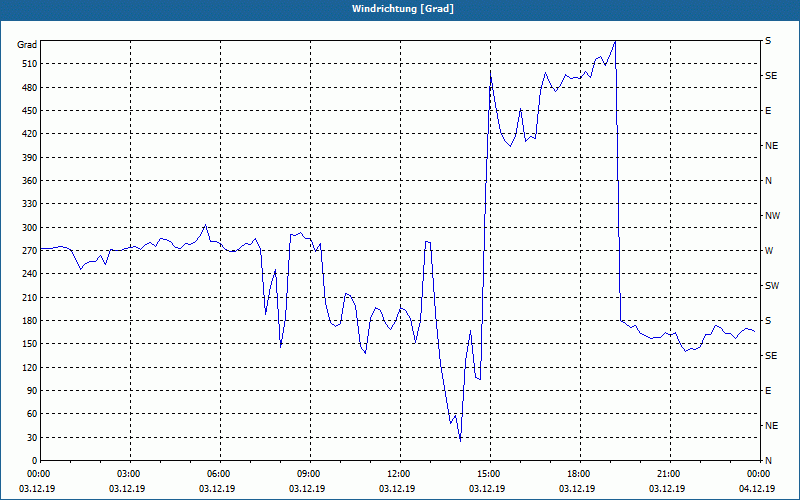Click the 'Grad' unit label on the left axis
800x500 pixels.
[27, 45]
